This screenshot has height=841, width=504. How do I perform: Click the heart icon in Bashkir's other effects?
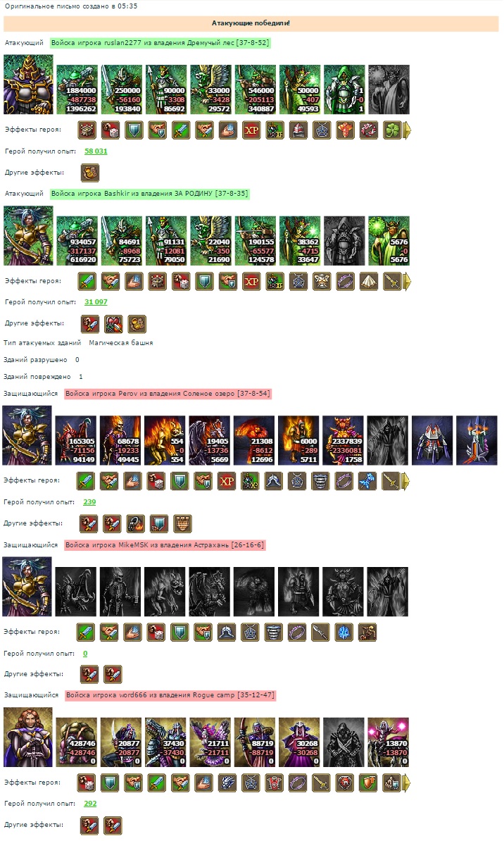[x=113, y=324]
